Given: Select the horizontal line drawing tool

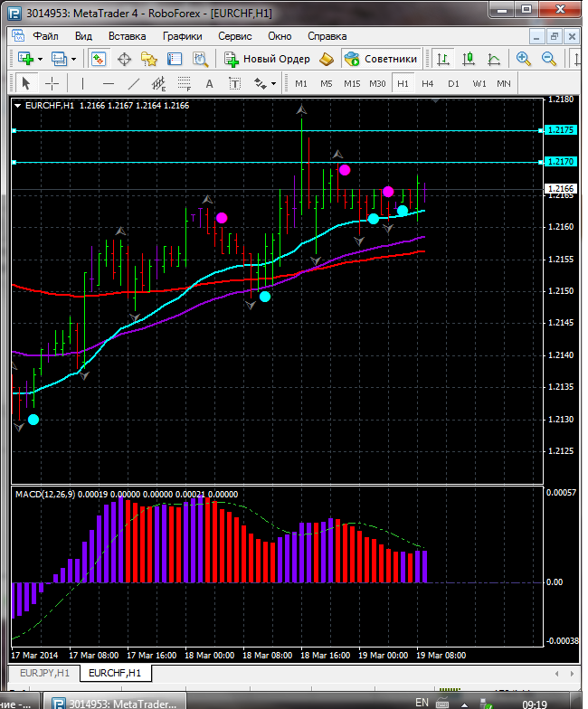Looking at the screenshot, I should pos(109,83).
